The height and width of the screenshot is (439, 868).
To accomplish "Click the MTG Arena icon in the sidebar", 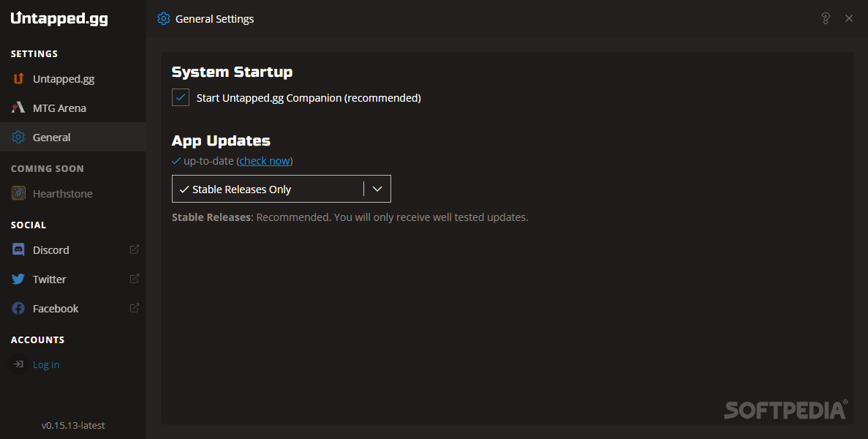I will [x=18, y=108].
